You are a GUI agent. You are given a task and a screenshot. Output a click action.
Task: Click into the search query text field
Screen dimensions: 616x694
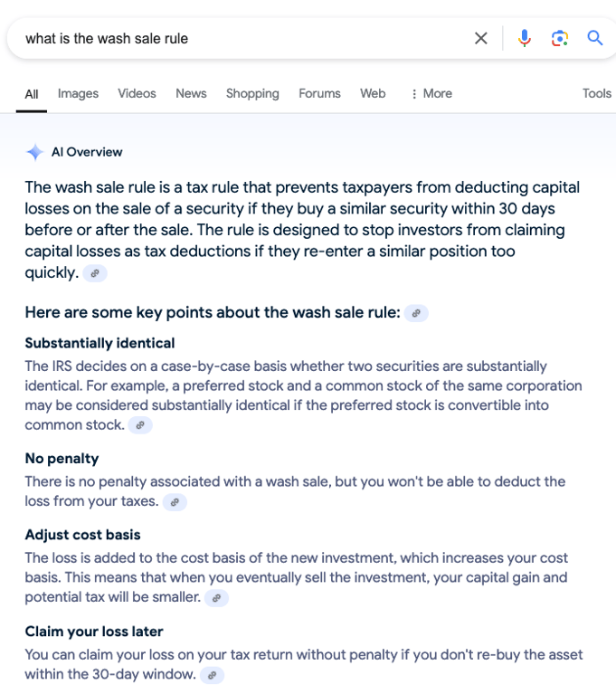tap(239, 39)
